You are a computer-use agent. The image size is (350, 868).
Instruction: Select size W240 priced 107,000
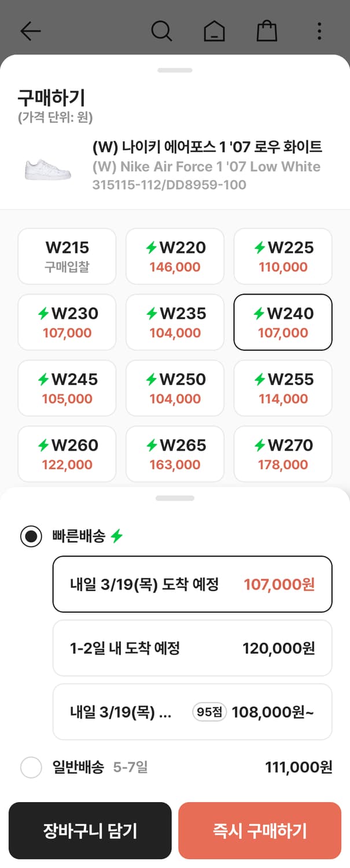[x=282, y=322]
